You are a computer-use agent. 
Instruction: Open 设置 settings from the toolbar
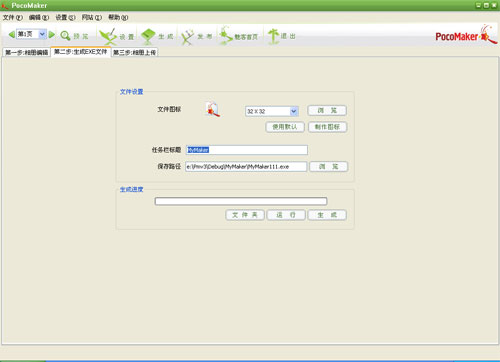[x=117, y=36]
